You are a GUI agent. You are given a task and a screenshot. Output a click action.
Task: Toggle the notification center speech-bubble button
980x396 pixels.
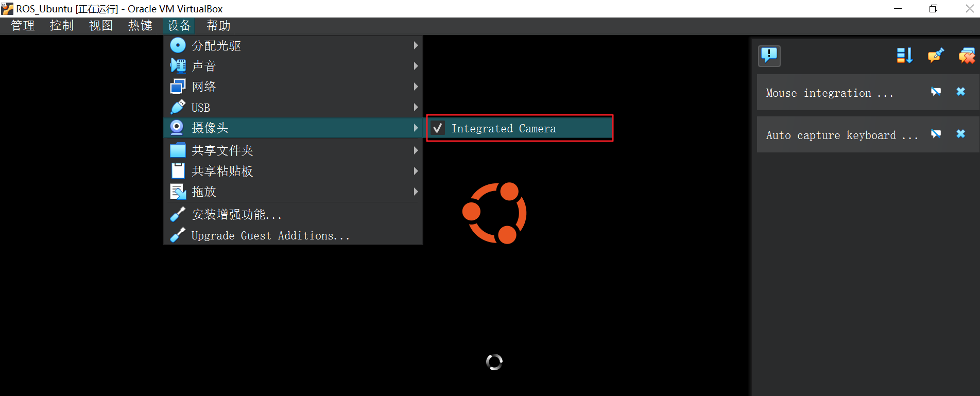(x=769, y=56)
